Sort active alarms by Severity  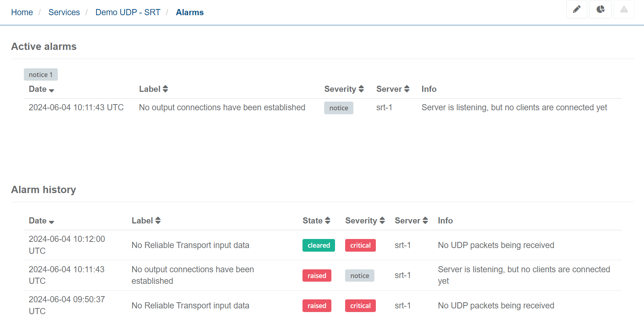[x=344, y=89]
